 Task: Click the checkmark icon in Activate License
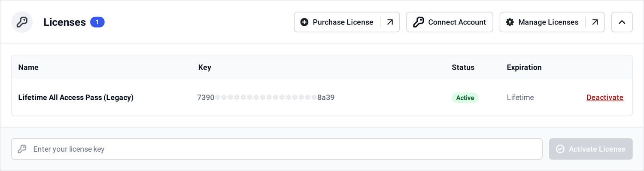(560, 149)
